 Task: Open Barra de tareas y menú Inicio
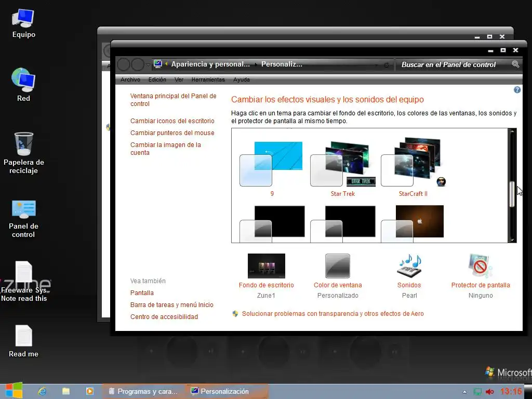(171, 304)
